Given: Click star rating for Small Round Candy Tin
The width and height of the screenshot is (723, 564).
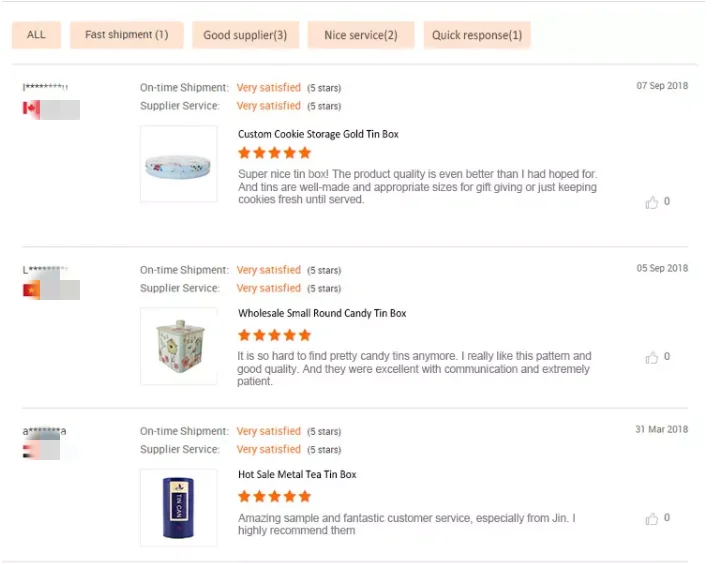Looking at the screenshot, I should (274, 335).
